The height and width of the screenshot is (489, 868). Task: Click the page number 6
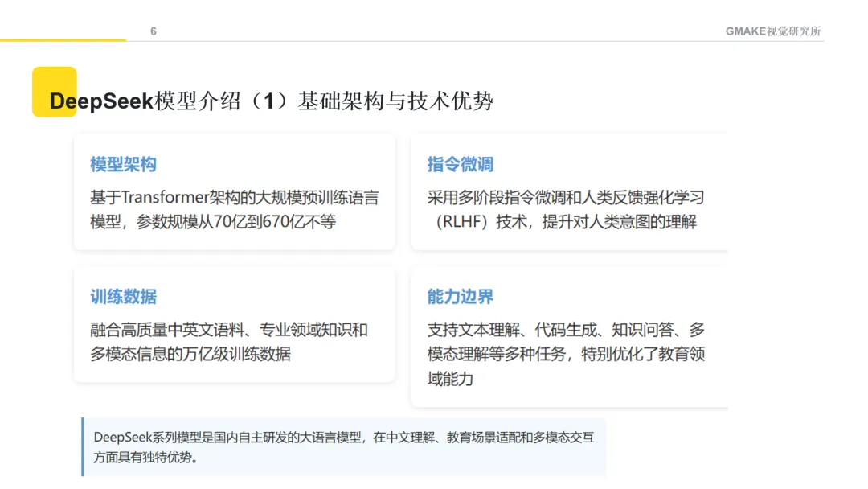pos(154,31)
